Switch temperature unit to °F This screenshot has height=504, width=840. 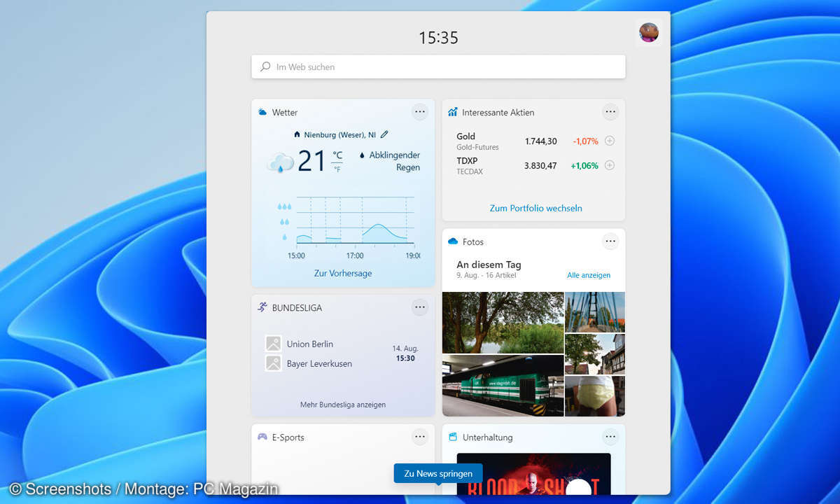(x=337, y=169)
